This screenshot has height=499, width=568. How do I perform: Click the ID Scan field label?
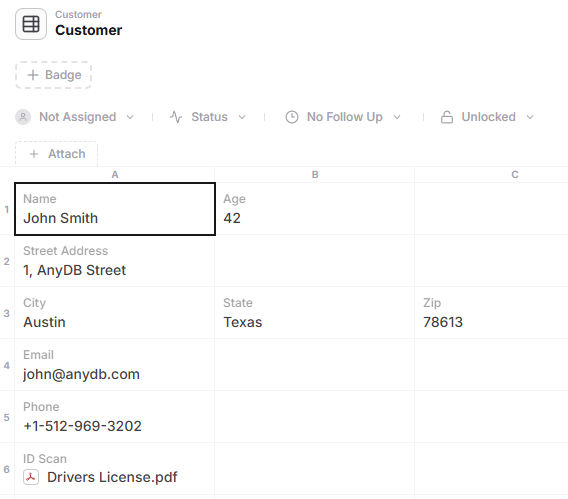[x=45, y=459]
